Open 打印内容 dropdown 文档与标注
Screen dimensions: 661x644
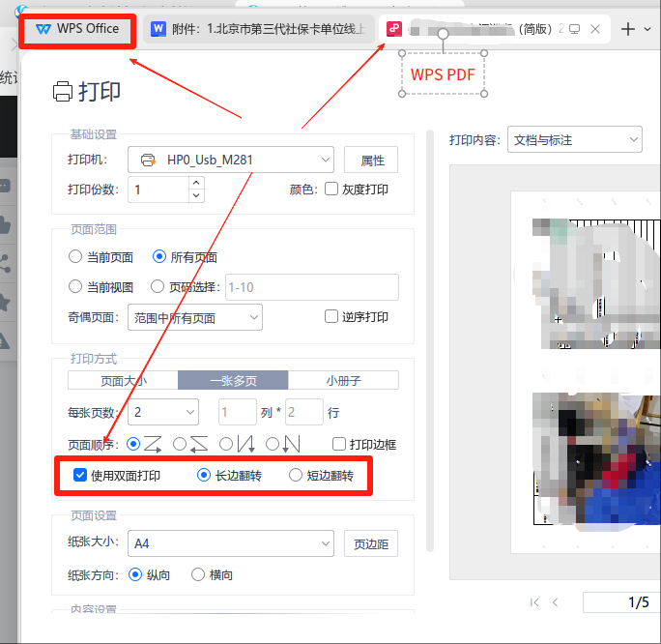[x=575, y=139]
